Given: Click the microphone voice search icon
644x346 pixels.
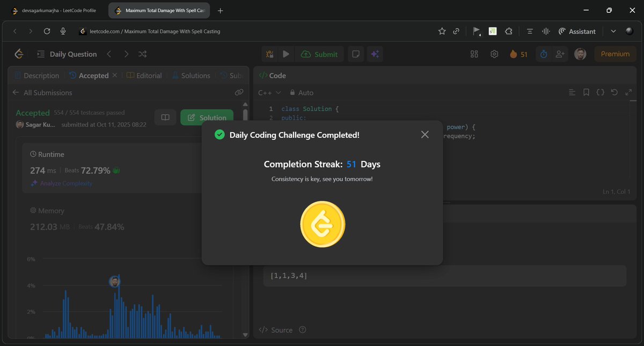Looking at the screenshot, I should pyautogui.click(x=63, y=31).
